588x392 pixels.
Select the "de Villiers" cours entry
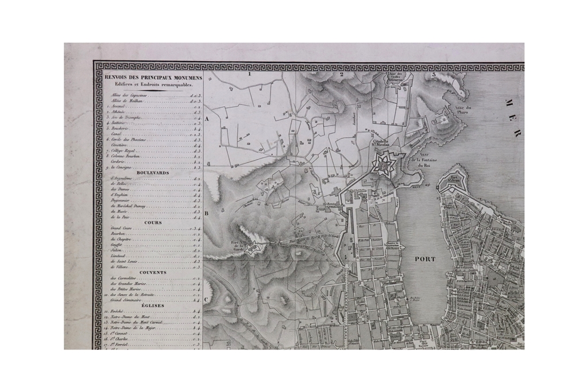coord(156,267)
